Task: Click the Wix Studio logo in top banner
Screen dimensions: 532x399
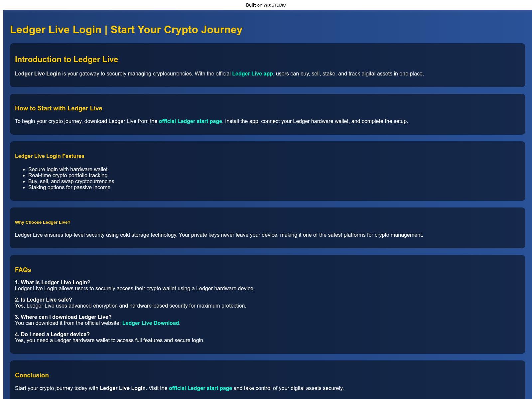Action: click(x=274, y=5)
